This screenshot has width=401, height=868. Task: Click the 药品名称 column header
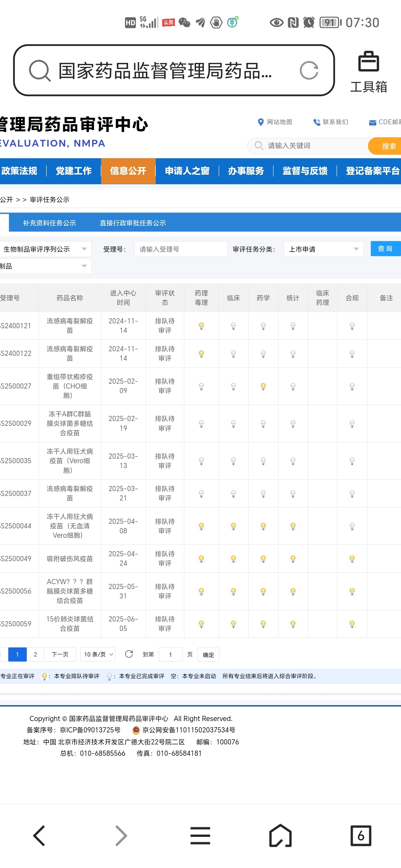(x=70, y=298)
